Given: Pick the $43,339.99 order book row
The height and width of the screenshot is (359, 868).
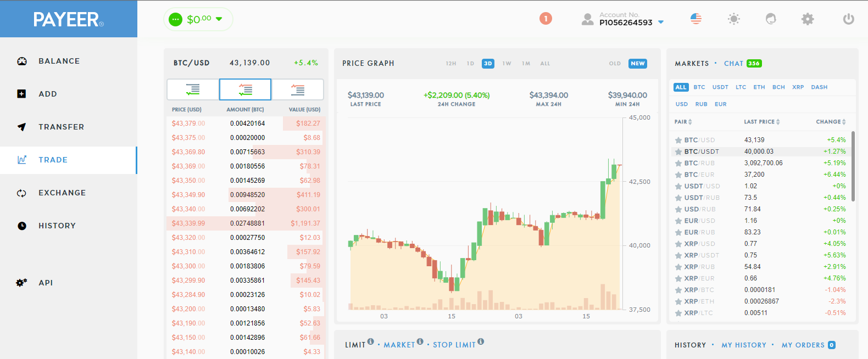Looking at the screenshot, I should pyautogui.click(x=246, y=223).
